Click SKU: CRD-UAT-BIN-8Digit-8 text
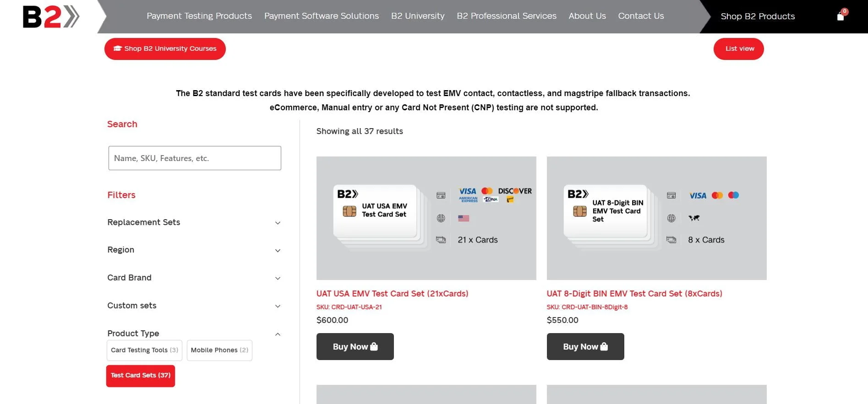 click(587, 307)
